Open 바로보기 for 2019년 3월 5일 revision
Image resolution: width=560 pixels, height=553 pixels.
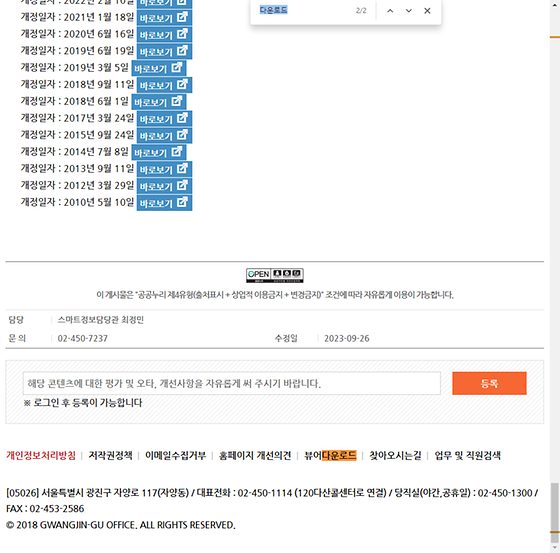pyautogui.click(x=159, y=68)
